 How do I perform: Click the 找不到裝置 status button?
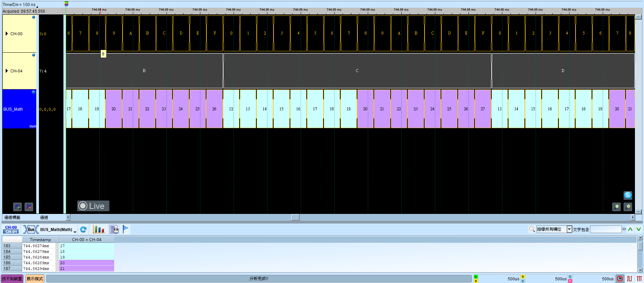12,279
